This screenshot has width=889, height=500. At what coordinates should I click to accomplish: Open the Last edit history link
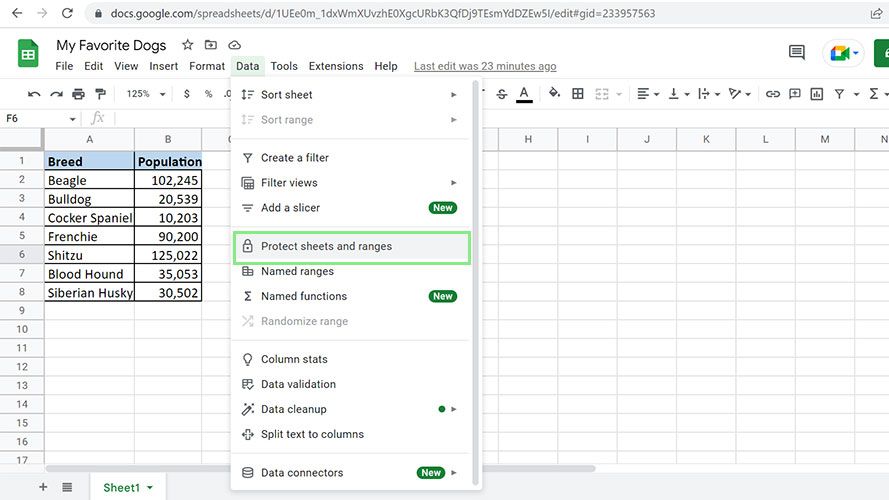(485, 66)
